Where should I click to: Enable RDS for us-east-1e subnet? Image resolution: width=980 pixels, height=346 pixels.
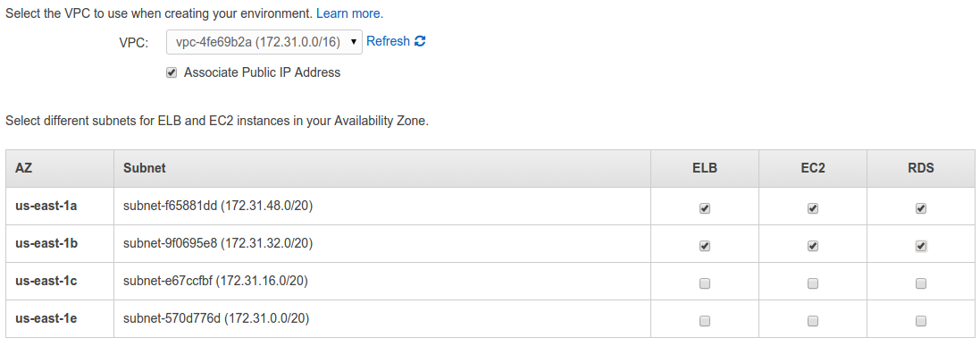(x=921, y=322)
